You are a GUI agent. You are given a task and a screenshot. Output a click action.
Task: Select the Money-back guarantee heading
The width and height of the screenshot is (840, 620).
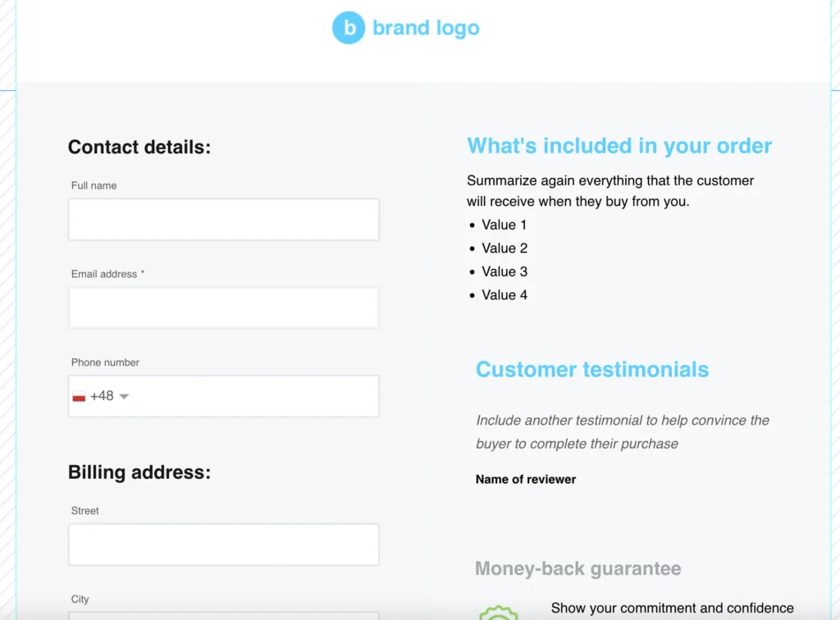(578, 568)
